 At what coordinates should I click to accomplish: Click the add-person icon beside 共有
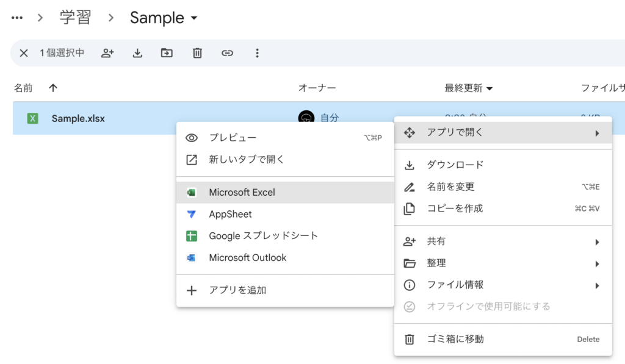pos(410,241)
